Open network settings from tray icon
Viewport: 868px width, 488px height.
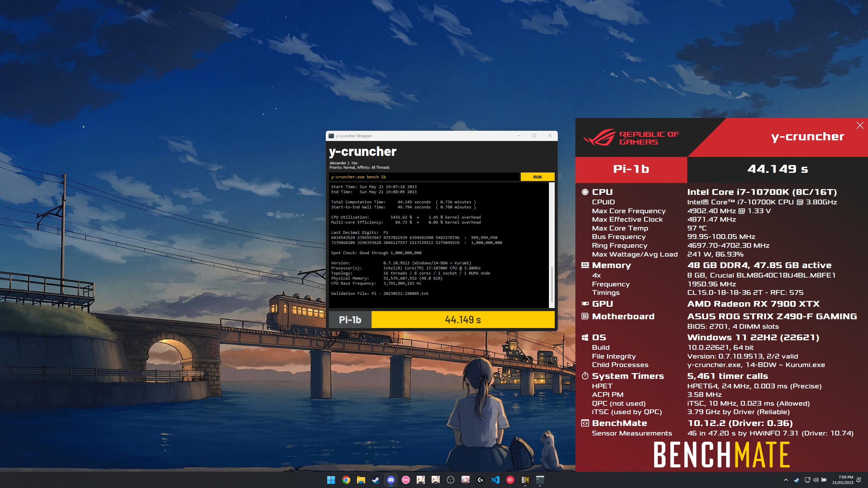807,480
